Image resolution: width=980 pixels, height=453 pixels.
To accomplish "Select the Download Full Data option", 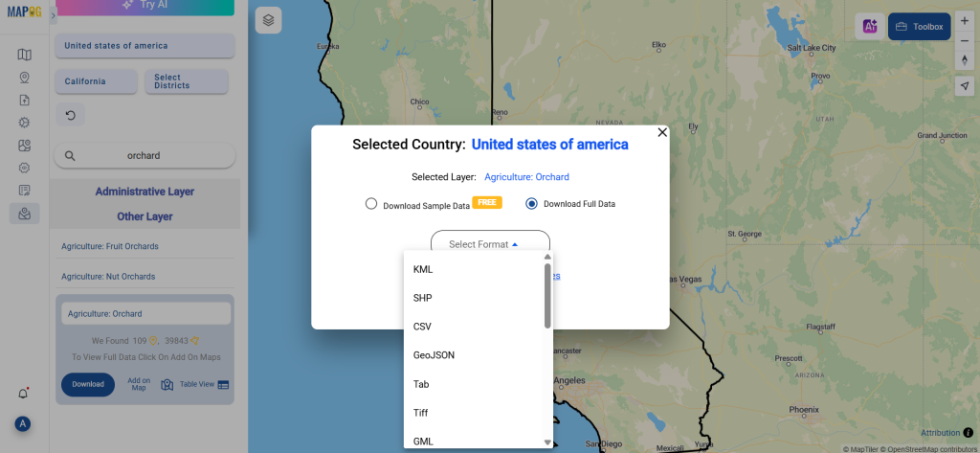I will tap(532, 204).
